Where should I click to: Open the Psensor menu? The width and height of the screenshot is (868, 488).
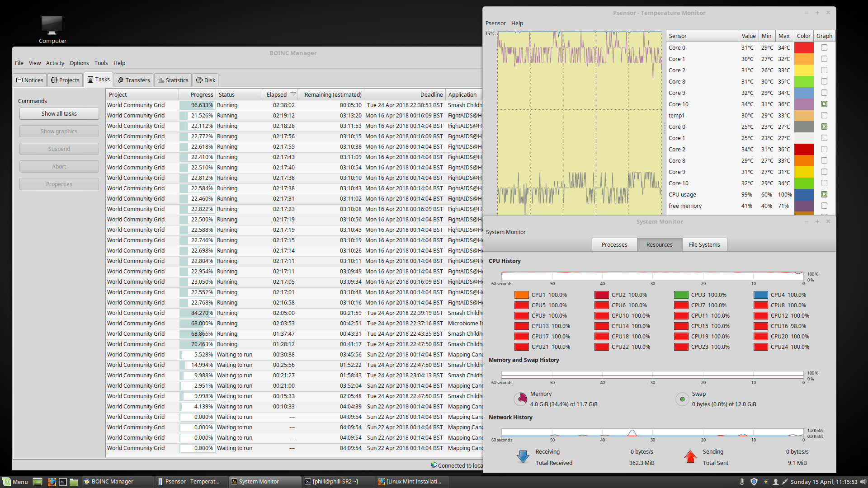pyautogui.click(x=495, y=23)
